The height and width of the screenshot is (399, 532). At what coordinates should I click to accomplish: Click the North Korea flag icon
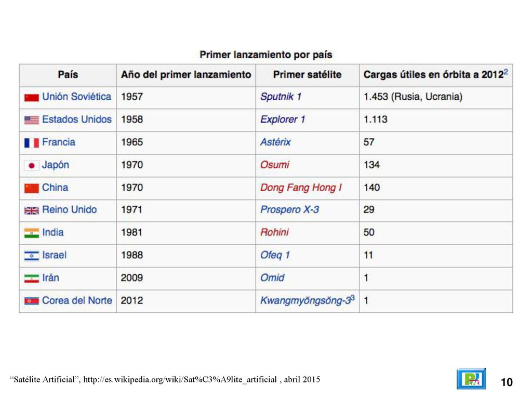(x=32, y=301)
